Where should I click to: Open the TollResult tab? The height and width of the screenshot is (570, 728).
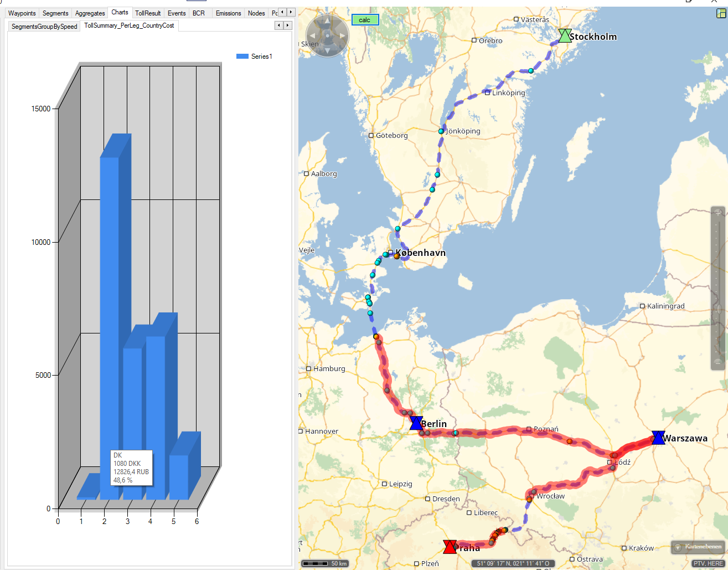(148, 13)
